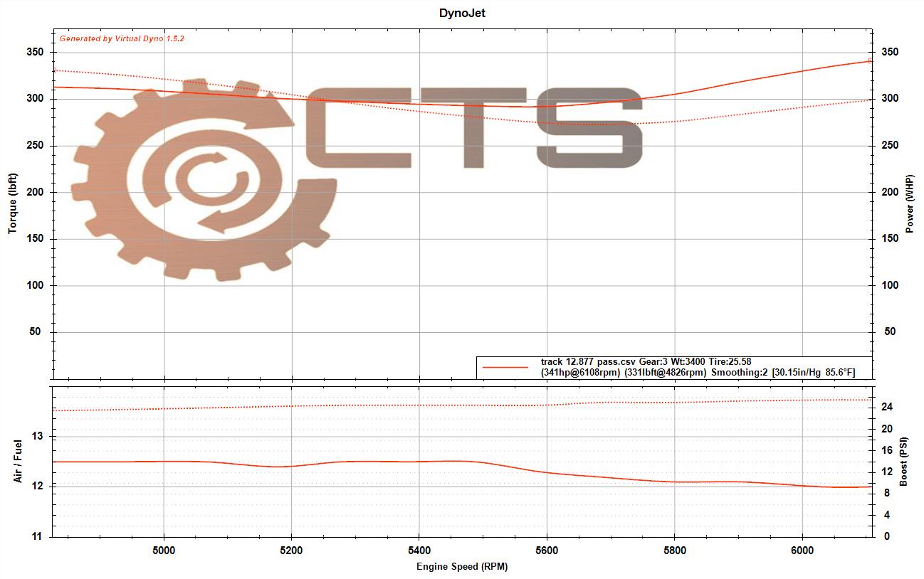Click the red line sample in the legend
This screenshot has width=924, height=579.
(x=505, y=368)
